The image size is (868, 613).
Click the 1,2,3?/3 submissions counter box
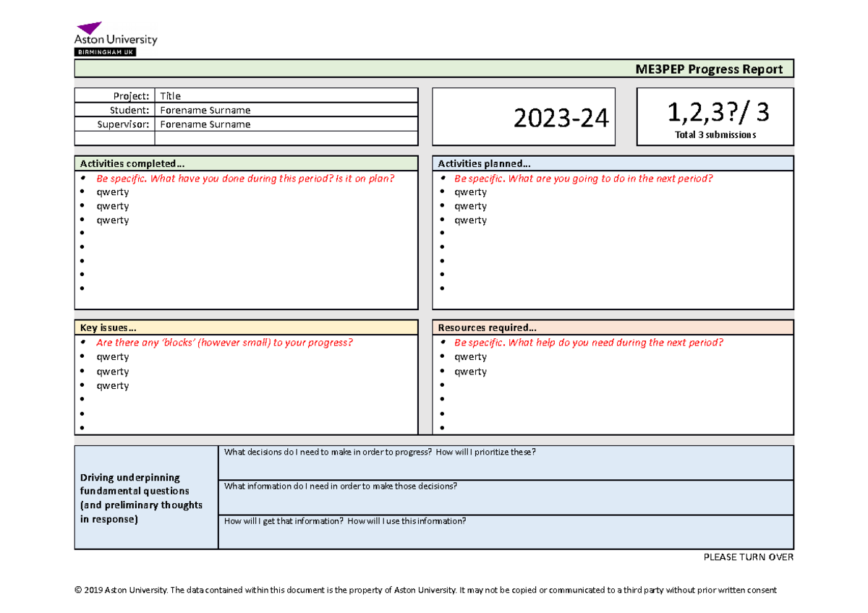[x=715, y=116]
